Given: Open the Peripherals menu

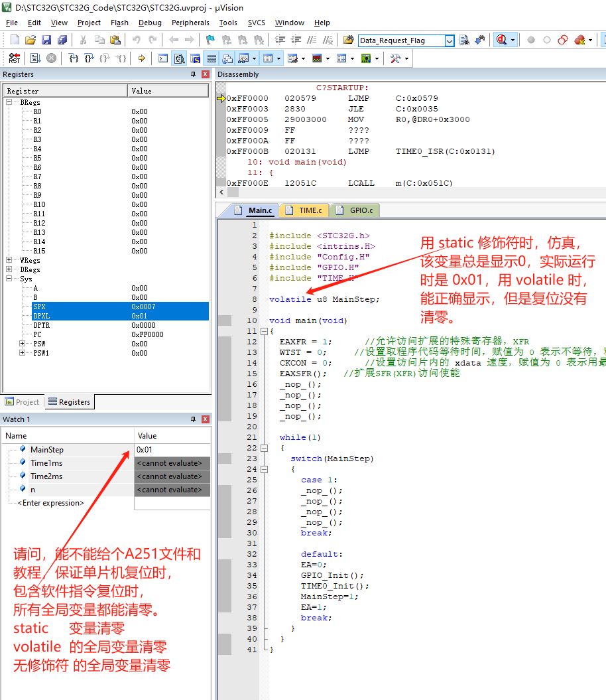Looking at the screenshot, I should pos(190,23).
